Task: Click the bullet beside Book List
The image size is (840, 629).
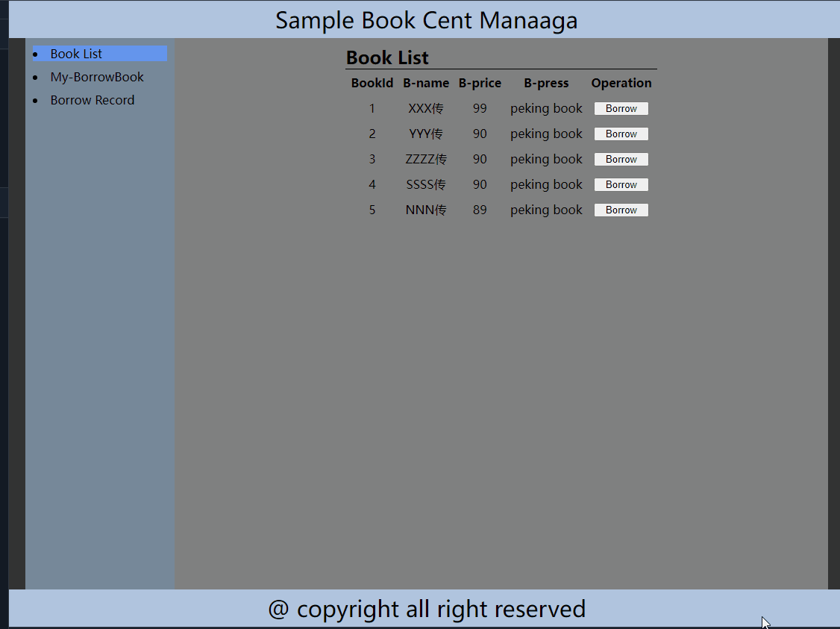Action: [34, 53]
